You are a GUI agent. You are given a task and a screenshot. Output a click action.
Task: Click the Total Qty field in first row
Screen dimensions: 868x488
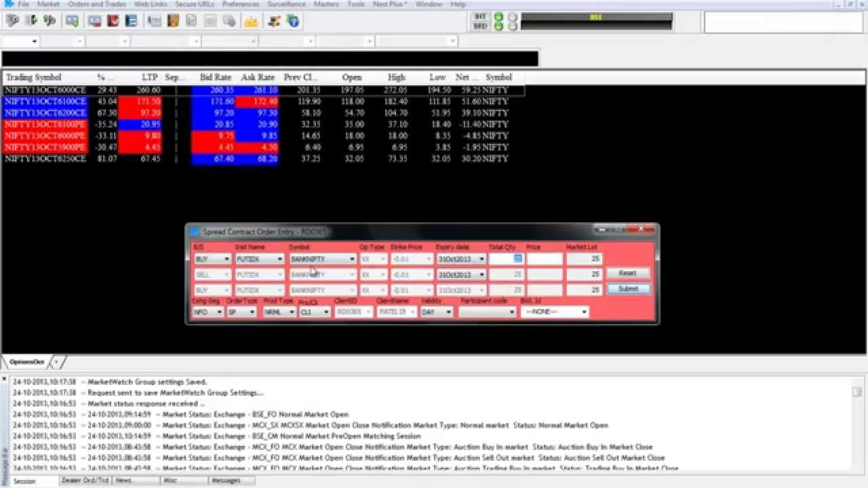point(506,259)
